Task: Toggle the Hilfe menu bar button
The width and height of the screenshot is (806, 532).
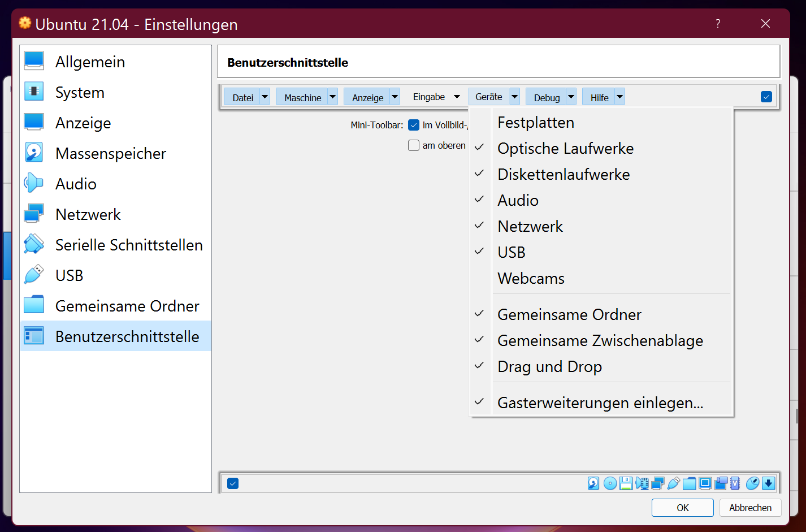Action: (x=599, y=97)
